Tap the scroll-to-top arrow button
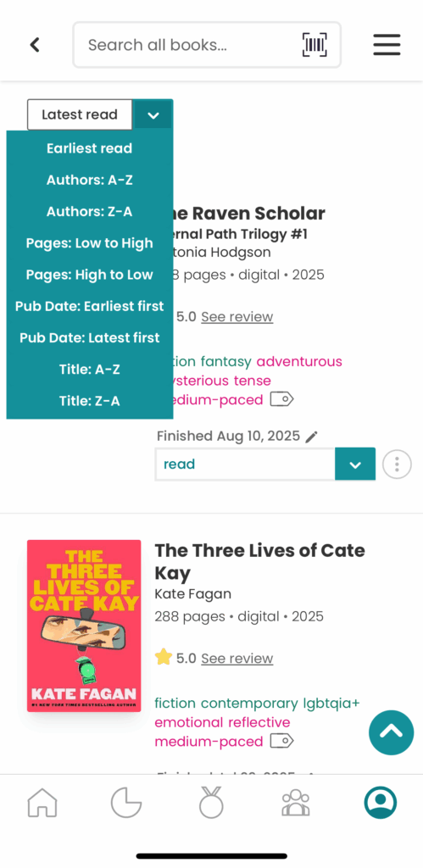 pos(392,732)
